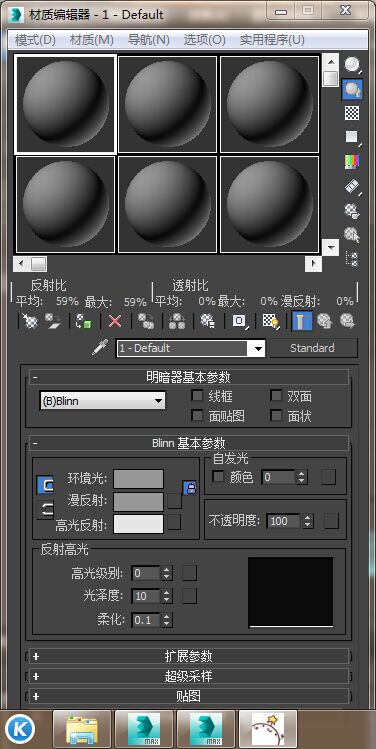The height and width of the screenshot is (749, 376).
Task: Click sample slots vertical scrollbar down arrow
Action: [x=330, y=247]
